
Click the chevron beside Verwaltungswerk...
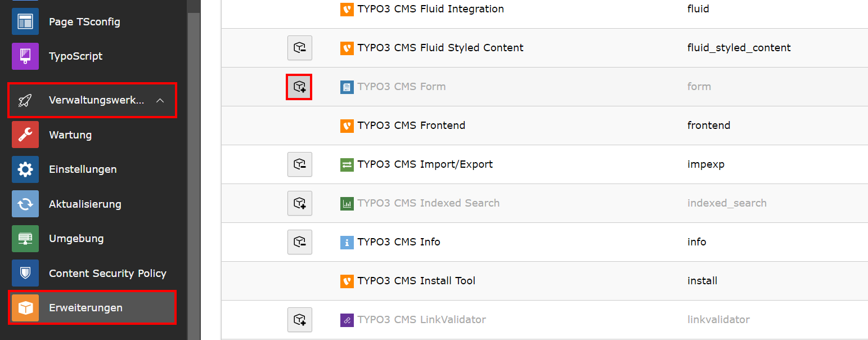tap(160, 100)
